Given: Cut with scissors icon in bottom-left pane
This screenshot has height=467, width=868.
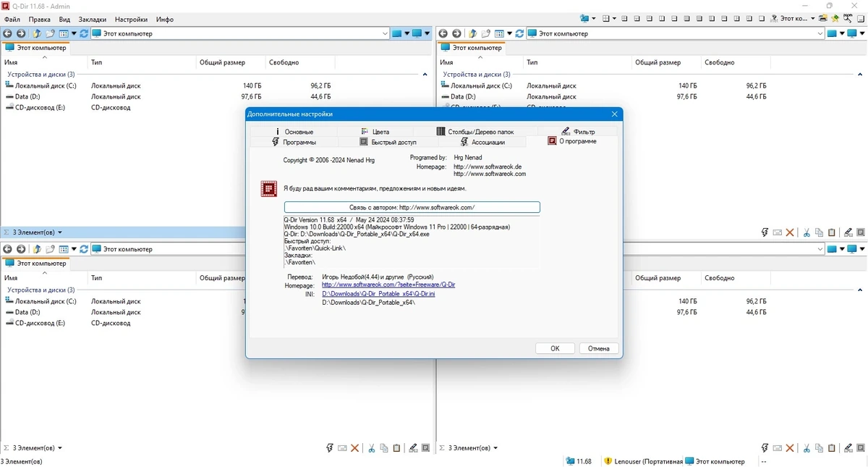Looking at the screenshot, I should pos(372,448).
